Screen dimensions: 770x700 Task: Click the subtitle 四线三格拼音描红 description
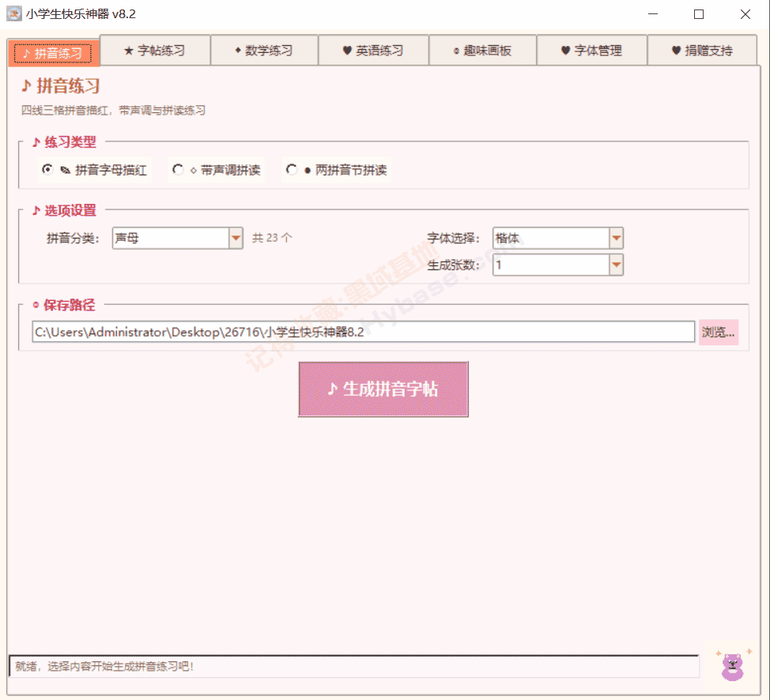(x=113, y=111)
